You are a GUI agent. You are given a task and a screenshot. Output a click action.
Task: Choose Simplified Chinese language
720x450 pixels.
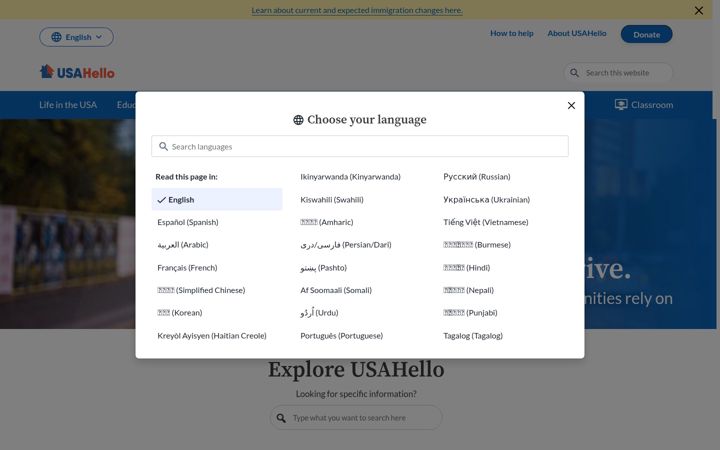(201, 290)
